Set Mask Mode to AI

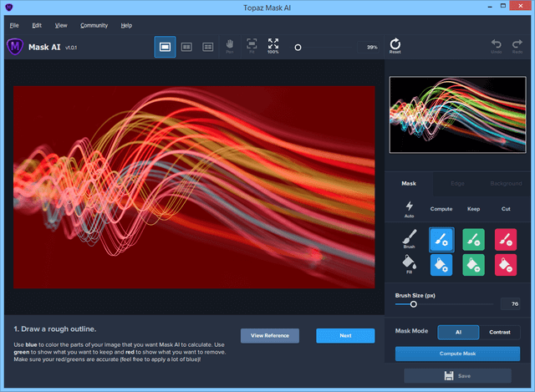coord(457,332)
